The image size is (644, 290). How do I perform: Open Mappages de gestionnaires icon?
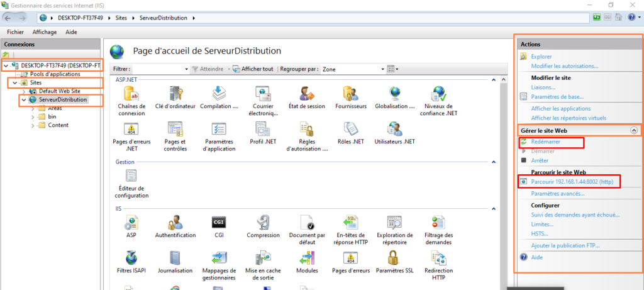[x=219, y=258]
